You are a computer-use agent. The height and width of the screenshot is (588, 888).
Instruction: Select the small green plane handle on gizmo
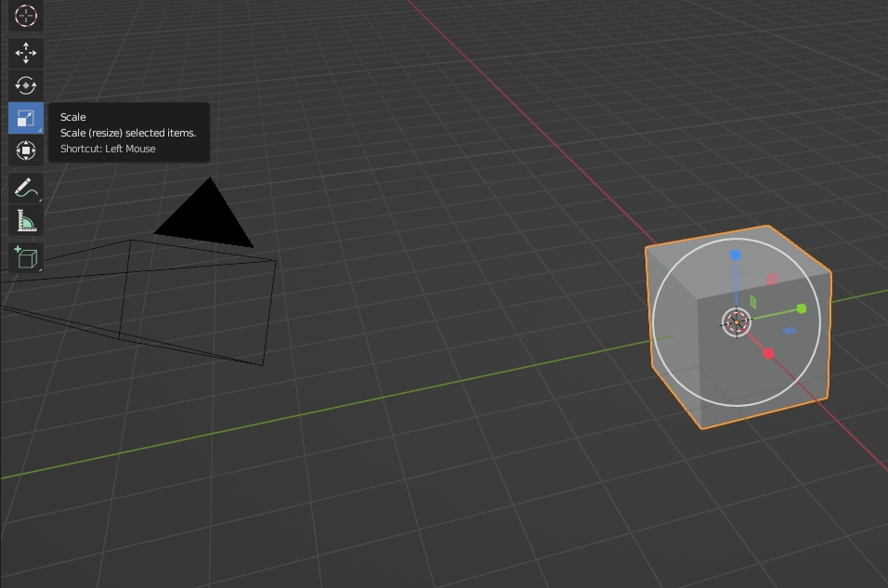tap(753, 302)
